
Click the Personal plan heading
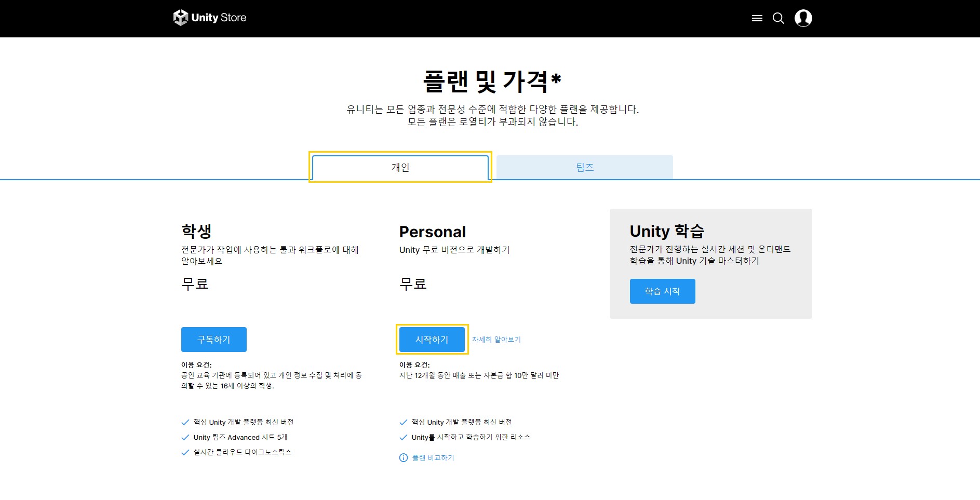[x=433, y=232]
